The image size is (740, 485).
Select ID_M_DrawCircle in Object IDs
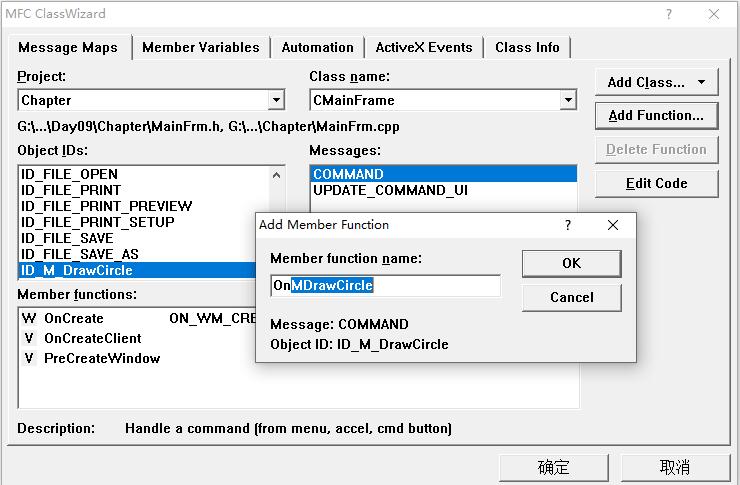tap(137, 270)
